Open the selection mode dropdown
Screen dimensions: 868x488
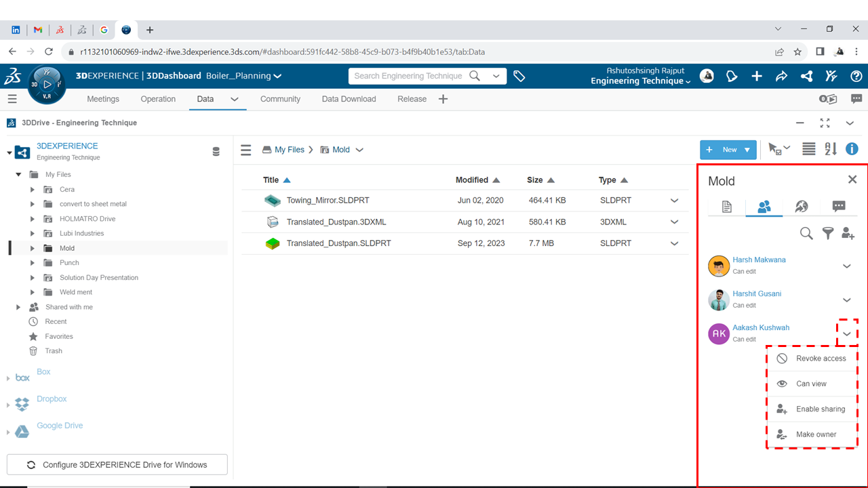click(787, 147)
